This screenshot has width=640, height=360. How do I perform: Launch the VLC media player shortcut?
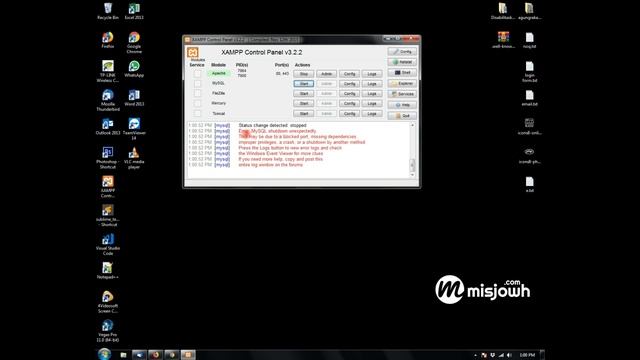(134, 158)
